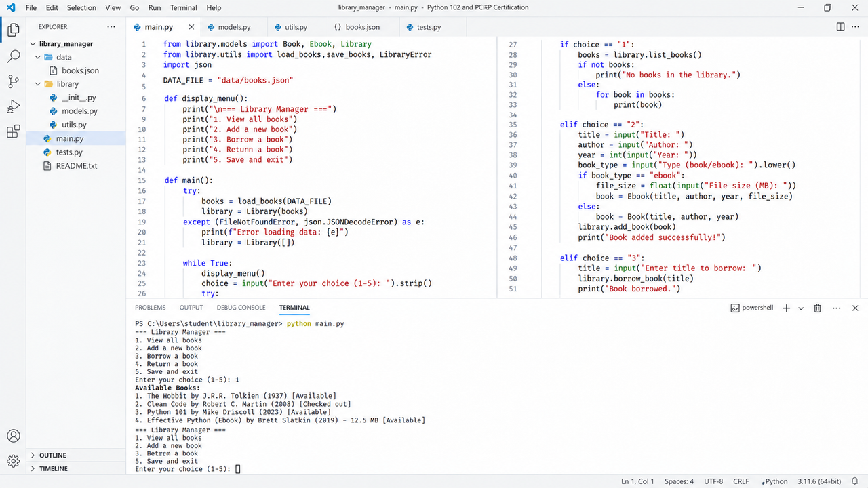868x488 pixels.
Task: Split the editor with the layout icon
Action: 841,27
